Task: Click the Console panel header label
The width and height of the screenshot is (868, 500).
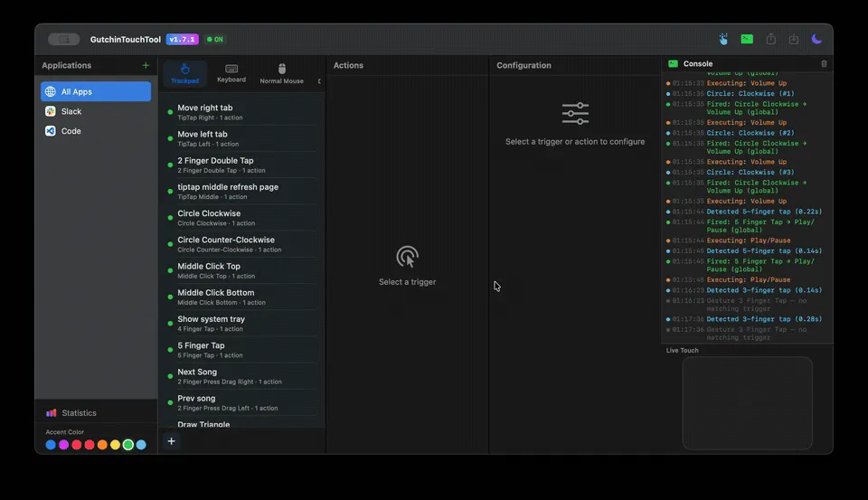Action: (x=697, y=63)
